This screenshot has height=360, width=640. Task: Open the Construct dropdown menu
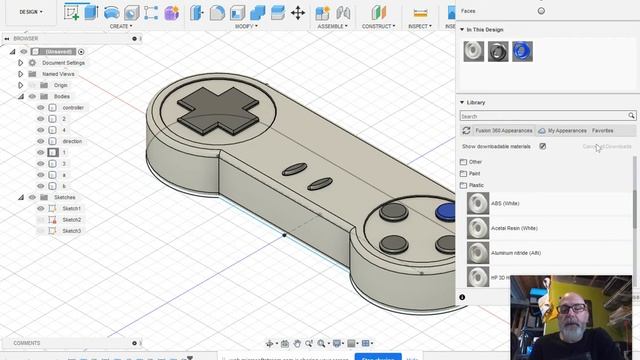[378, 26]
